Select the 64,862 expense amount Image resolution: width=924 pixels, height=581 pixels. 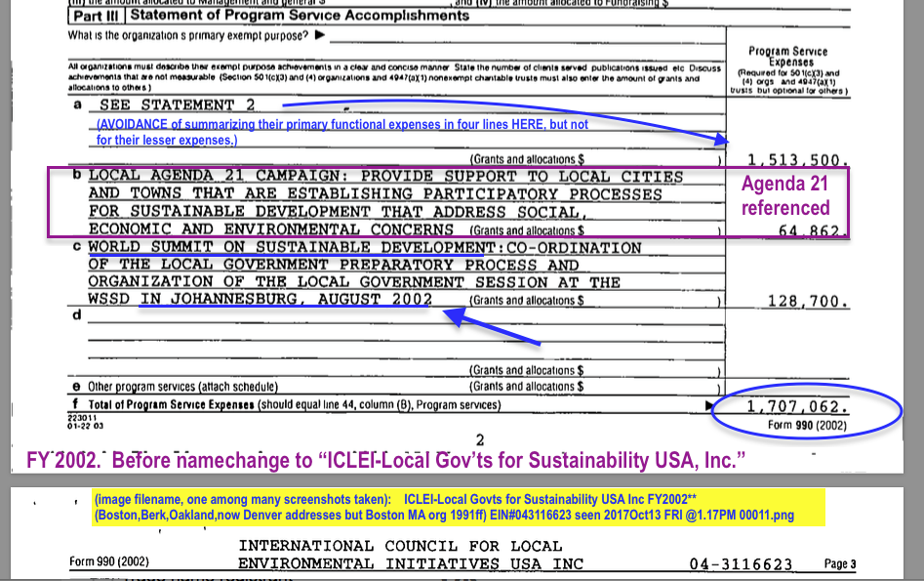[810, 230]
